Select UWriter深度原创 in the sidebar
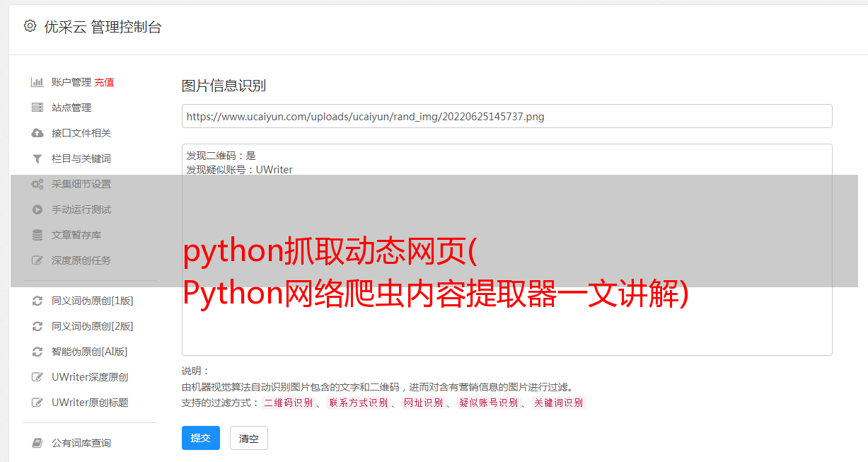868x462 pixels. click(90, 377)
